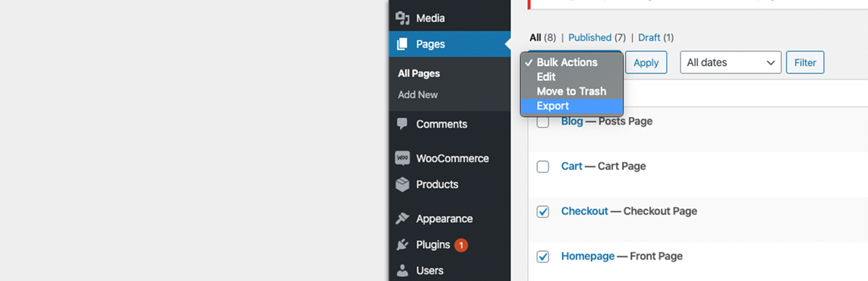Go to All Pages submenu
This screenshot has height=281, width=868.
coord(419,74)
